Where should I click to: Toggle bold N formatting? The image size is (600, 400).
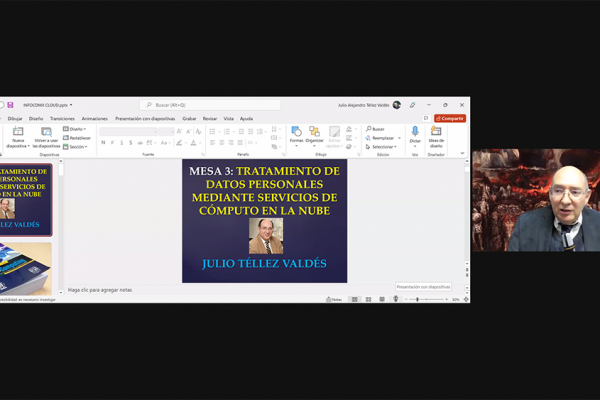tap(103, 143)
